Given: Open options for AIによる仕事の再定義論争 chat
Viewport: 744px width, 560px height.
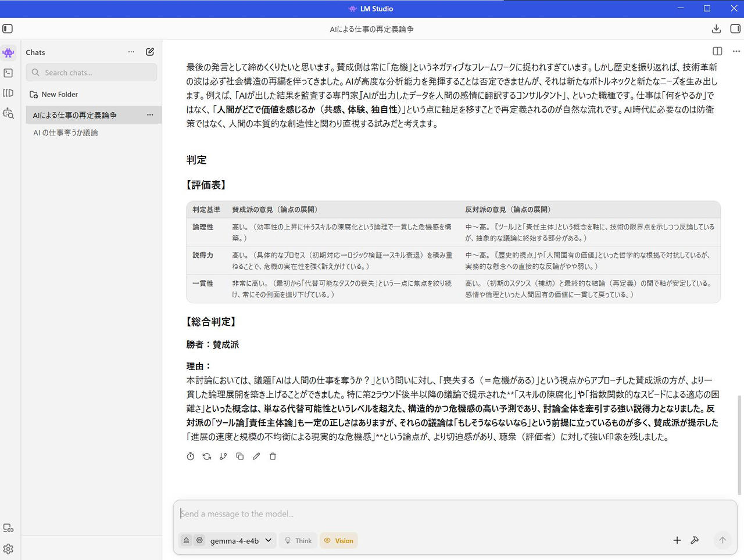Looking at the screenshot, I should pos(150,115).
